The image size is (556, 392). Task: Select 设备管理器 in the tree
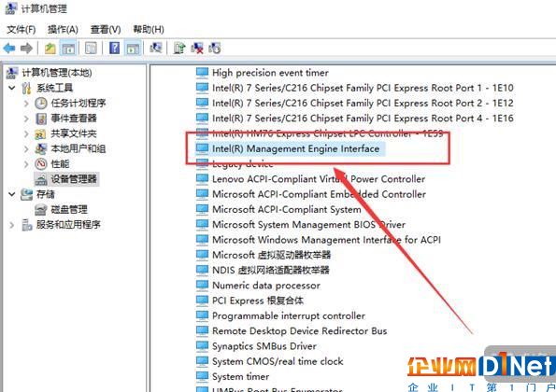[x=74, y=179]
